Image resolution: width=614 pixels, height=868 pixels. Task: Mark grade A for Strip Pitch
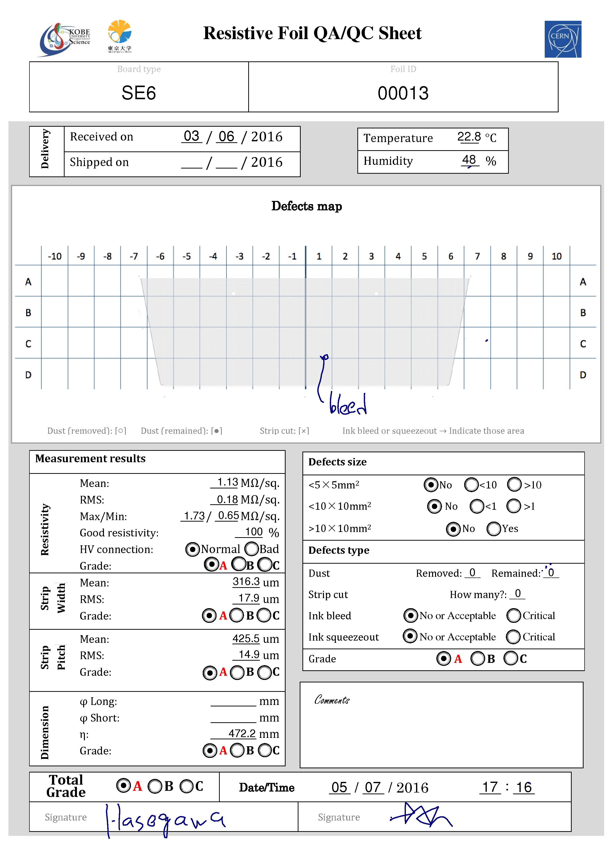point(210,673)
